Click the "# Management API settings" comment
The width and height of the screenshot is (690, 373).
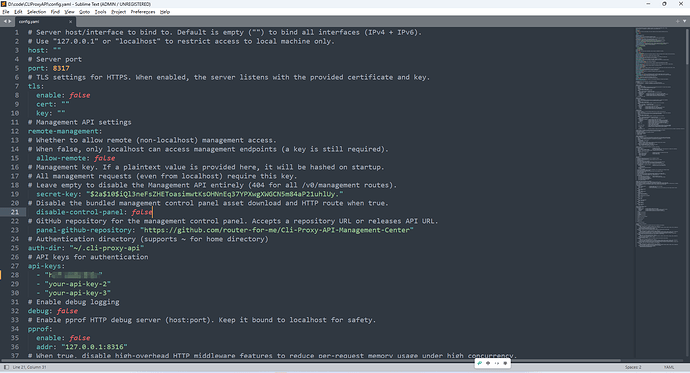tap(80, 122)
